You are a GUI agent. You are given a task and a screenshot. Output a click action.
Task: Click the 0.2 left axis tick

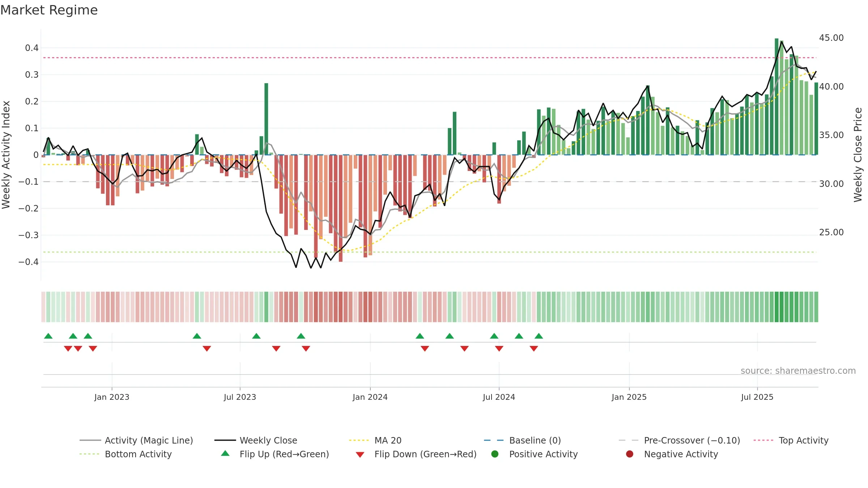pyautogui.click(x=32, y=101)
